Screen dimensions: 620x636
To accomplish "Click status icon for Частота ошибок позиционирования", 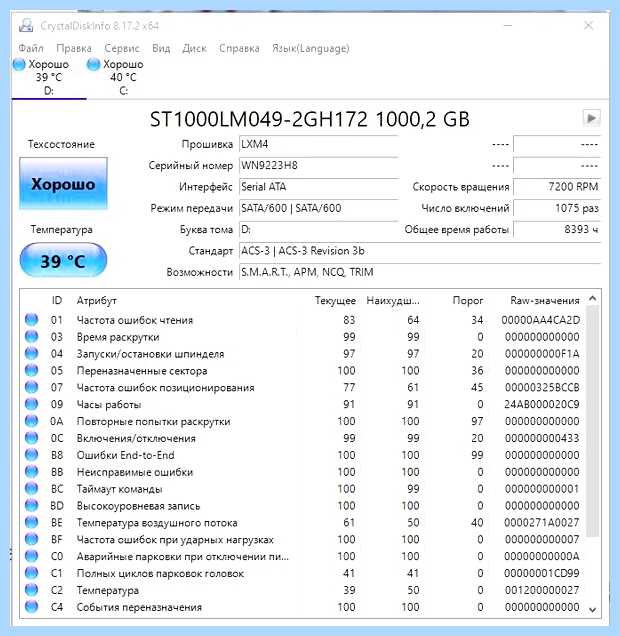I will click(31, 387).
